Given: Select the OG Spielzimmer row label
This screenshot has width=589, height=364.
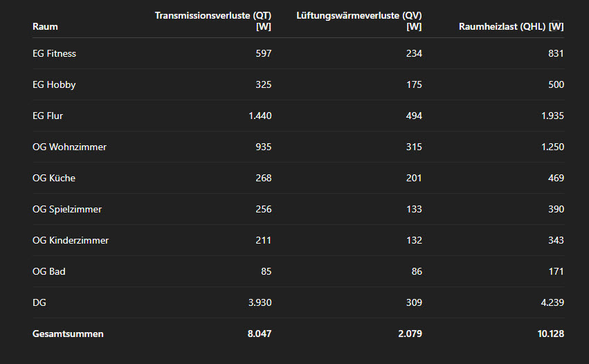Looking at the screenshot, I should tap(67, 209).
